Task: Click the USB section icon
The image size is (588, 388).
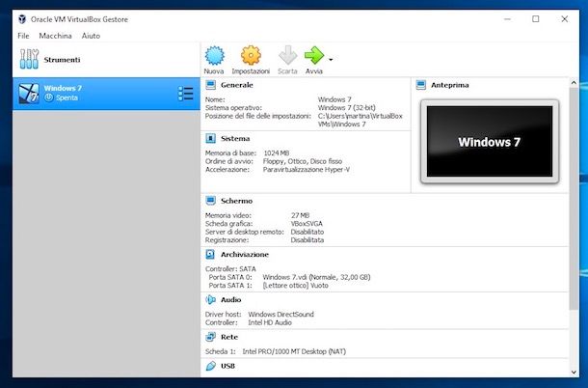Action: tap(211, 366)
